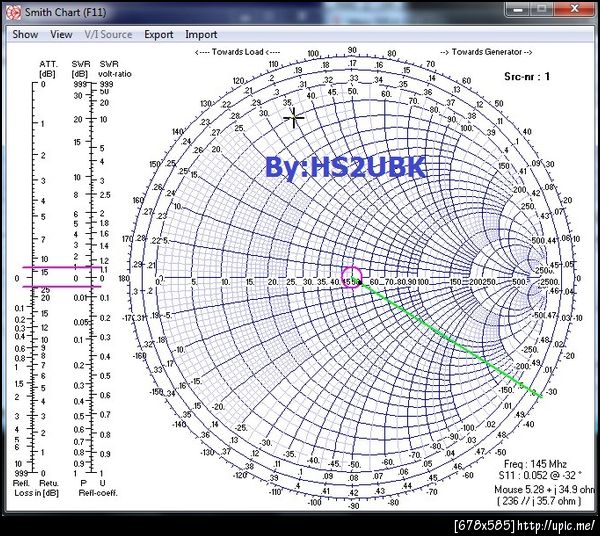Click the 'ATT. [dB]' scale header
The height and width of the screenshot is (536, 600).
[x=48, y=69]
